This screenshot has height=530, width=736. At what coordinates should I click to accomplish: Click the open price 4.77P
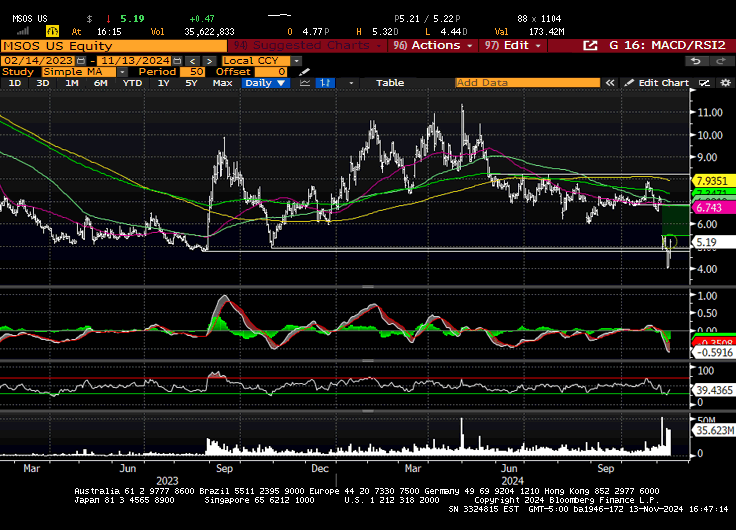point(315,32)
